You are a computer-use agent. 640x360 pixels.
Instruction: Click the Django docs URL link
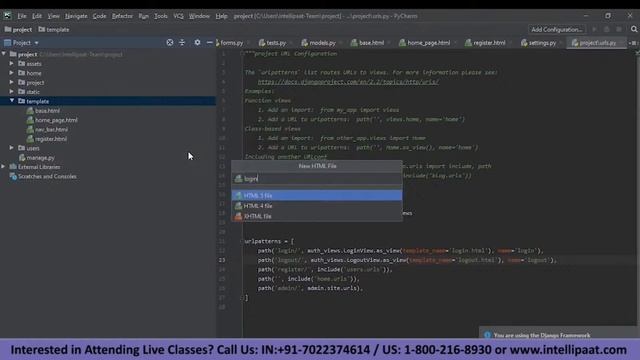[348, 82]
